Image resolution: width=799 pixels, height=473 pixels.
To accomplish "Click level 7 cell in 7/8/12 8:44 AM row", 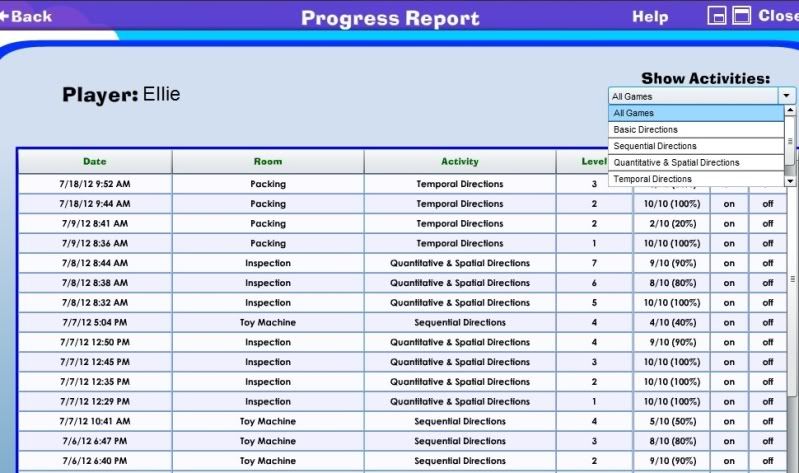I will click(x=594, y=264).
